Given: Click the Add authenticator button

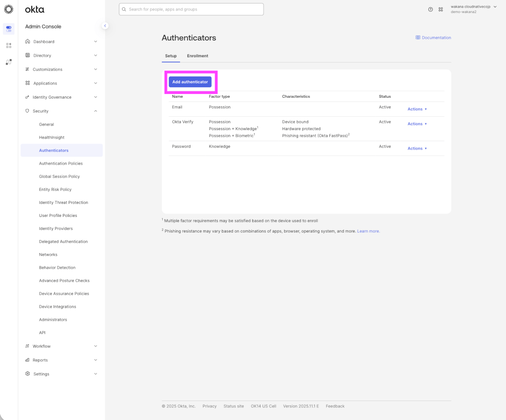Looking at the screenshot, I should click(x=190, y=82).
